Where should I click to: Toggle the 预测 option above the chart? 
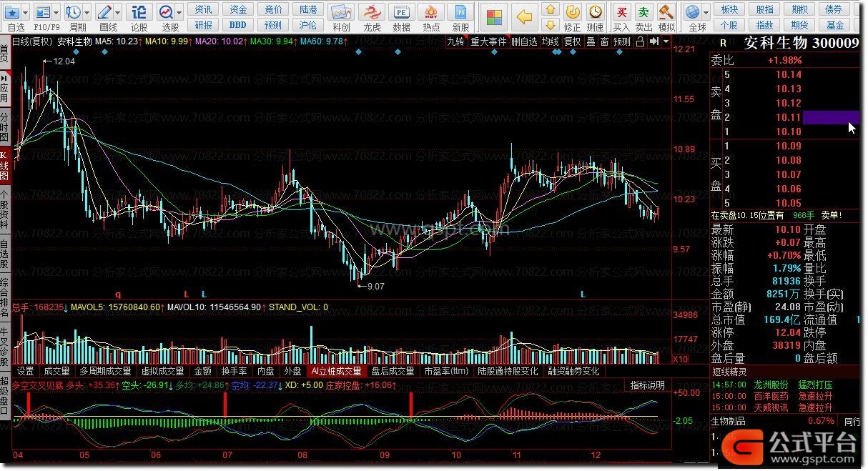coord(622,42)
